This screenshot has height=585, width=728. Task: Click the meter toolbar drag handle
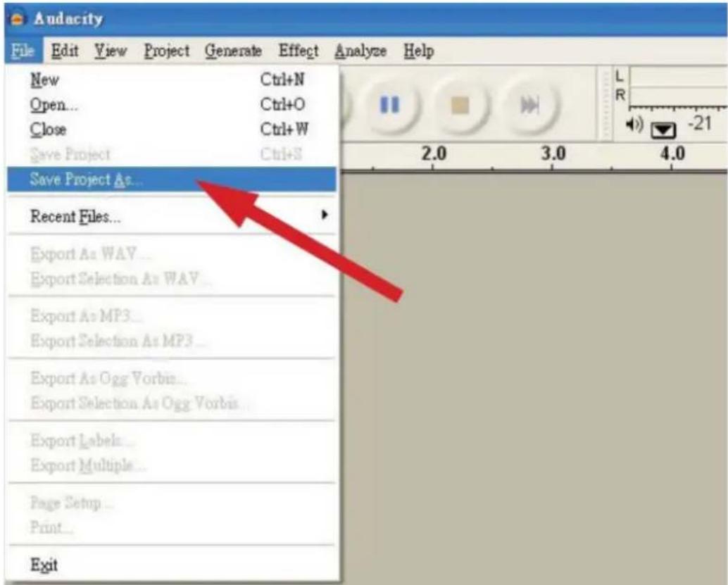tap(605, 103)
